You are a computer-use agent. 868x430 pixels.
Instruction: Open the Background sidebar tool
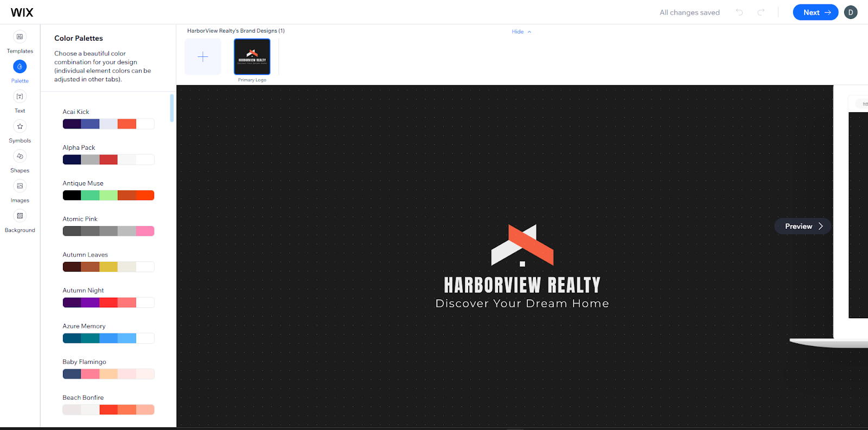[20, 221]
